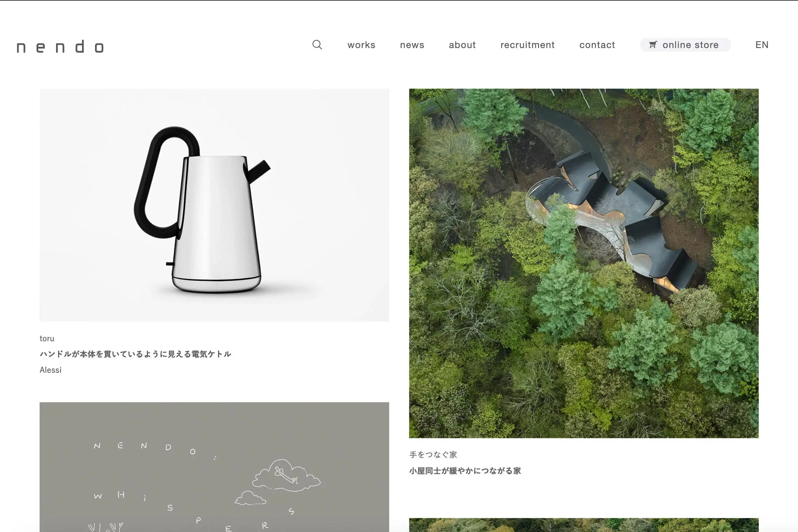Click the 手をつなぐ家 project title
The image size is (798, 532).
(x=433, y=455)
